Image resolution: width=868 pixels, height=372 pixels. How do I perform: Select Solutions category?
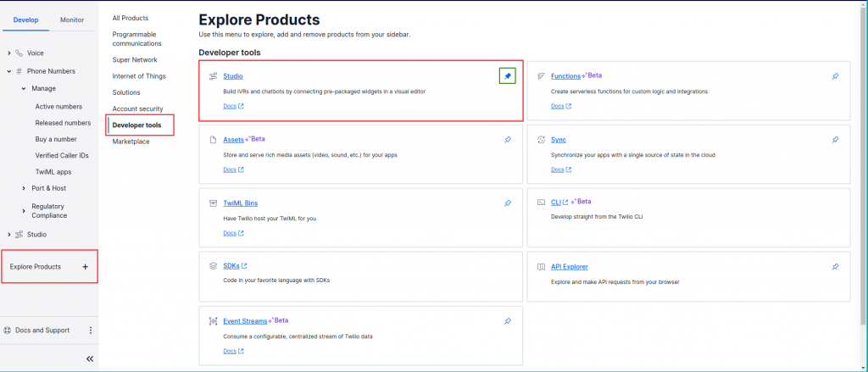126,92
